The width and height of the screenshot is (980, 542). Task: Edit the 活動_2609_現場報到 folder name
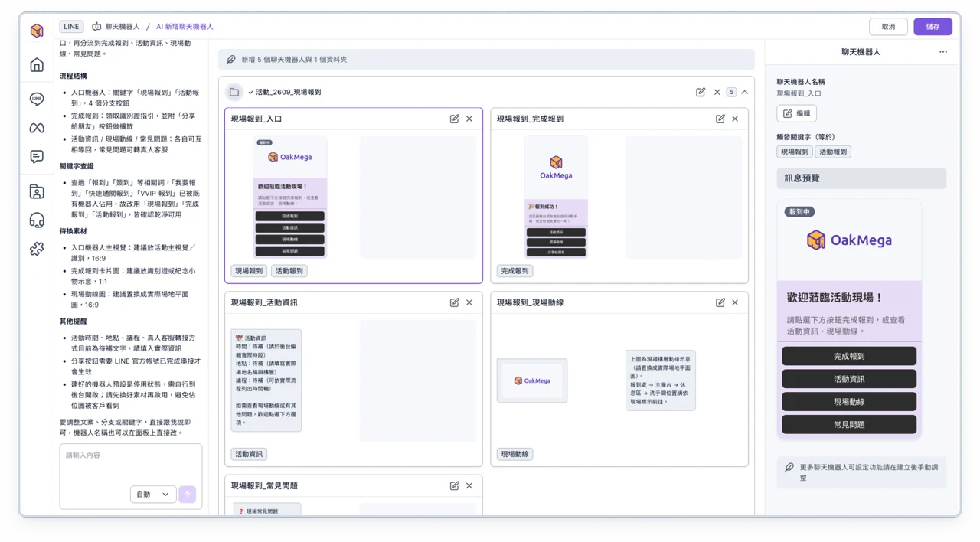(x=701, y=92)
